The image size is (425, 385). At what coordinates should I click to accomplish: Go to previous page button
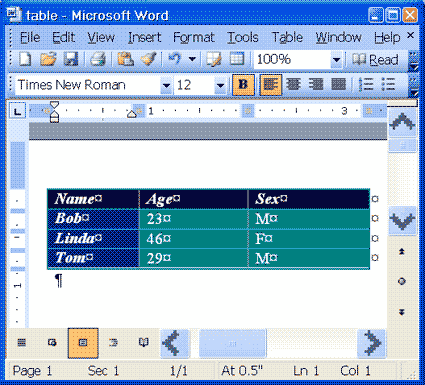click(402, 252)
